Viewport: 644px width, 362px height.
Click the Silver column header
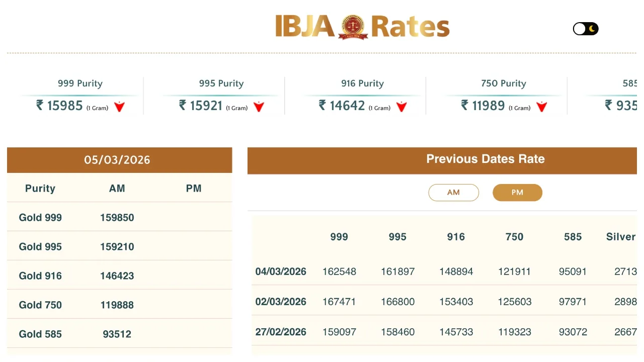point(621,237)
